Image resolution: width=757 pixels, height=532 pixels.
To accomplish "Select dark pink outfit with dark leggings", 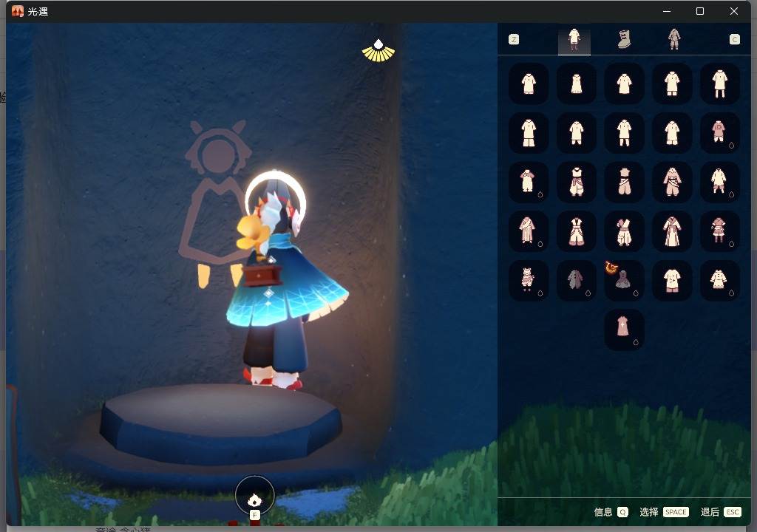I will click(x=719, y=231).
